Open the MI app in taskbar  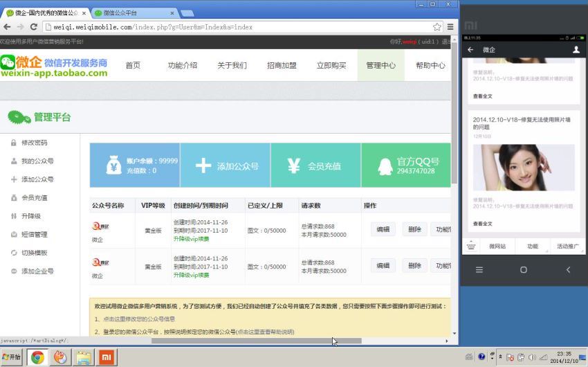[x=107, y=357]
